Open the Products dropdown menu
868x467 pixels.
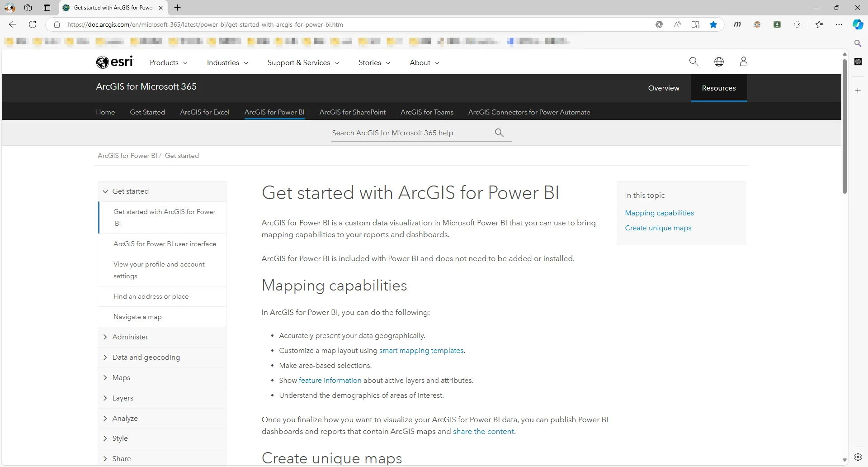pos(168,63)
